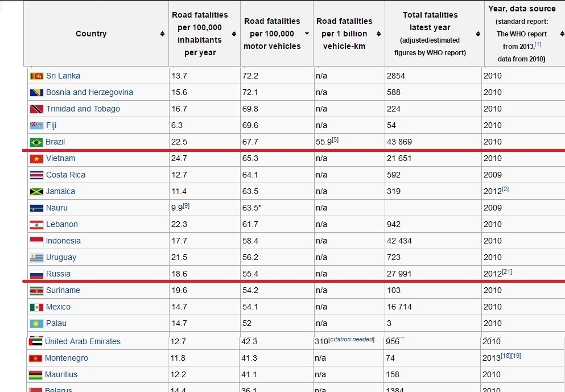The width and height of the screenshot is (565, 392).
Task: Click the Vietnam flag icon
Action: [x=36, y=158]
